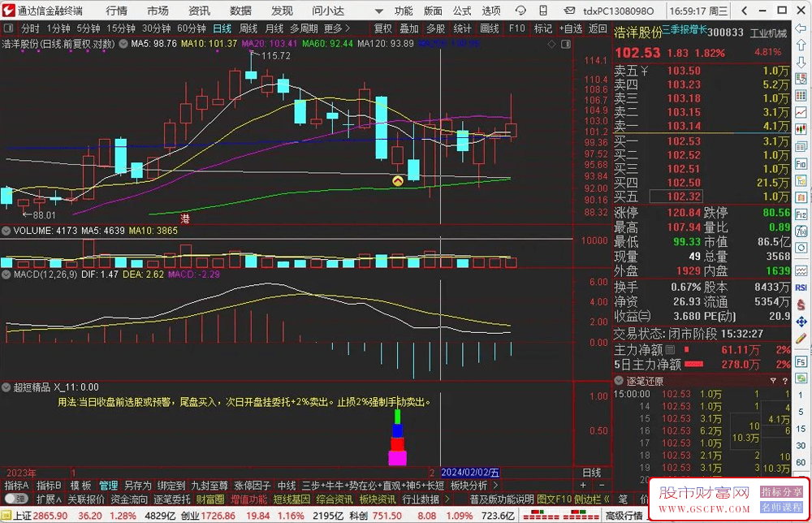Click the small window icon before 分时
Image resolution: width=812 pixels, height=523 pixels.
[x=8, y=28]
